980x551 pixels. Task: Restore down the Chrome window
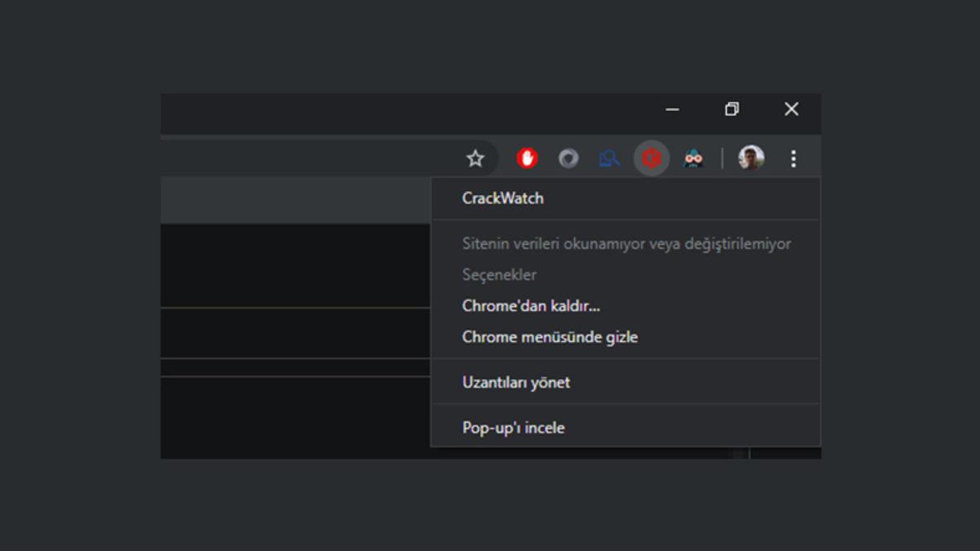coord(732,109)
